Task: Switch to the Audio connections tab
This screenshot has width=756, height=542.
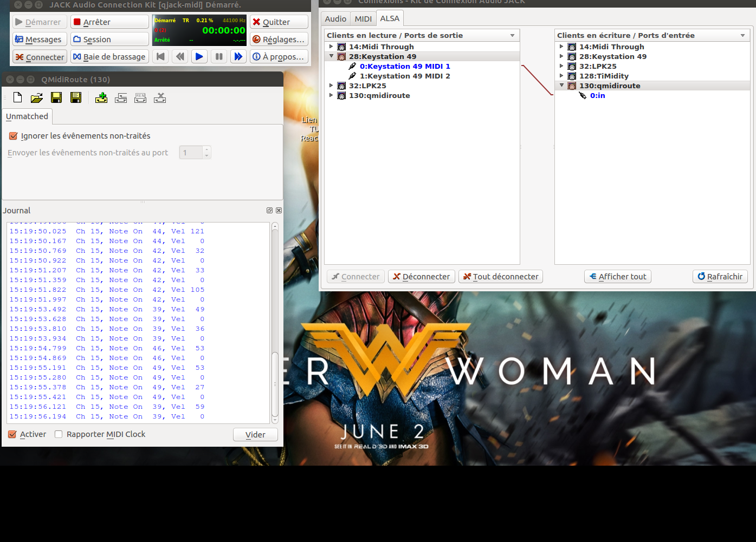Action: point(335,19)
